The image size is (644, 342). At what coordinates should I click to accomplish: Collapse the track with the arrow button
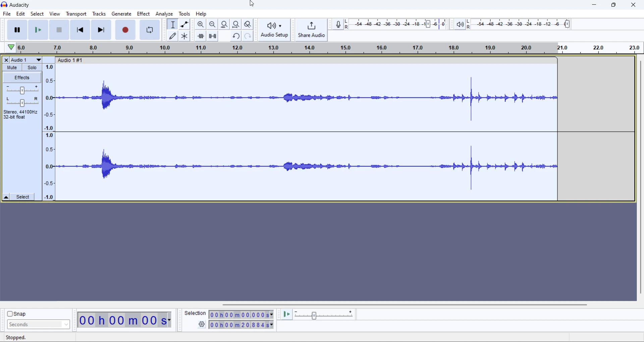pyautogui.click(x=6, y=197)
